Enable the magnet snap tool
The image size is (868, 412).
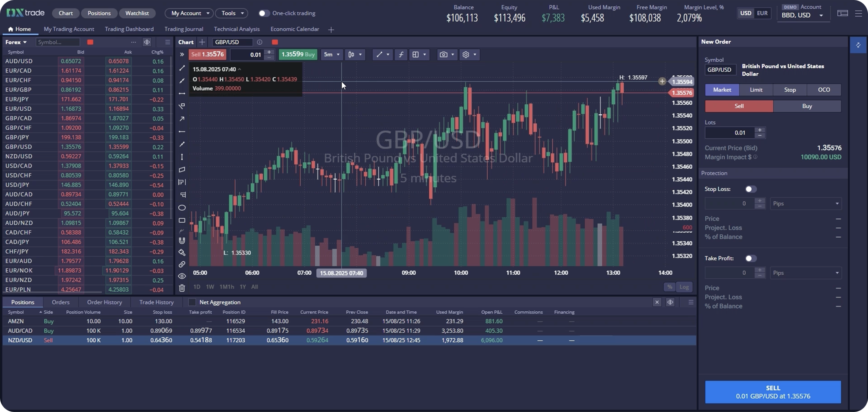point(182,241)
